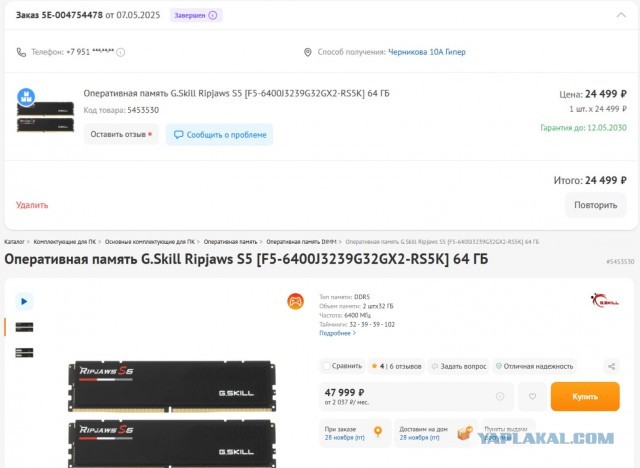Image resolution: width=640 pixels, height=468 pixels.
Task: Click the Завершен status badge
Action: 196,15
